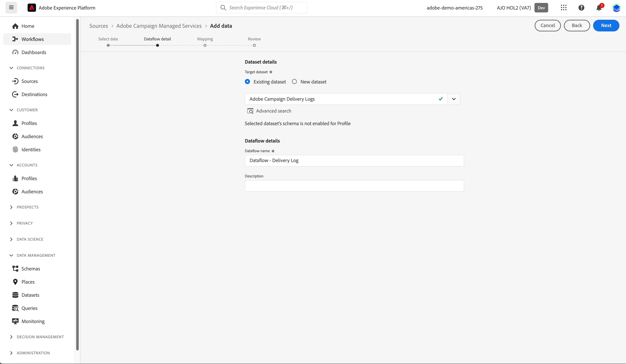
Task: Open Identities in sidebar
Action: [37, 150]
